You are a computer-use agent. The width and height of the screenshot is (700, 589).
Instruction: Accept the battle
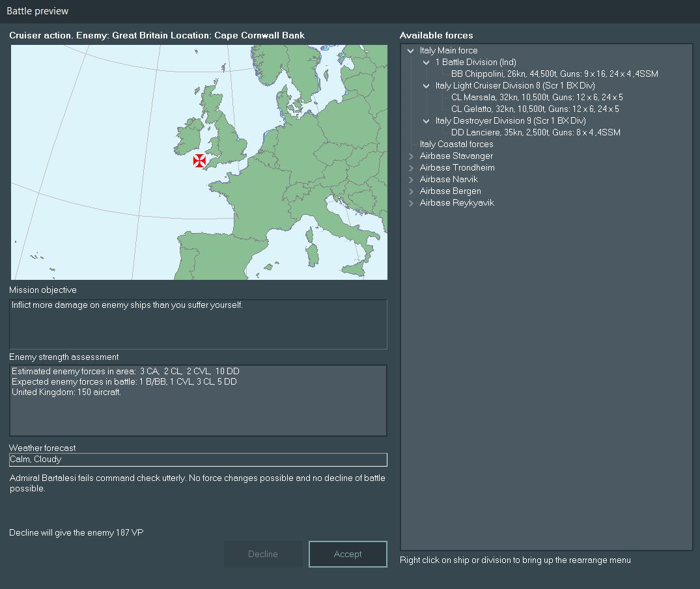pos(348,554)
